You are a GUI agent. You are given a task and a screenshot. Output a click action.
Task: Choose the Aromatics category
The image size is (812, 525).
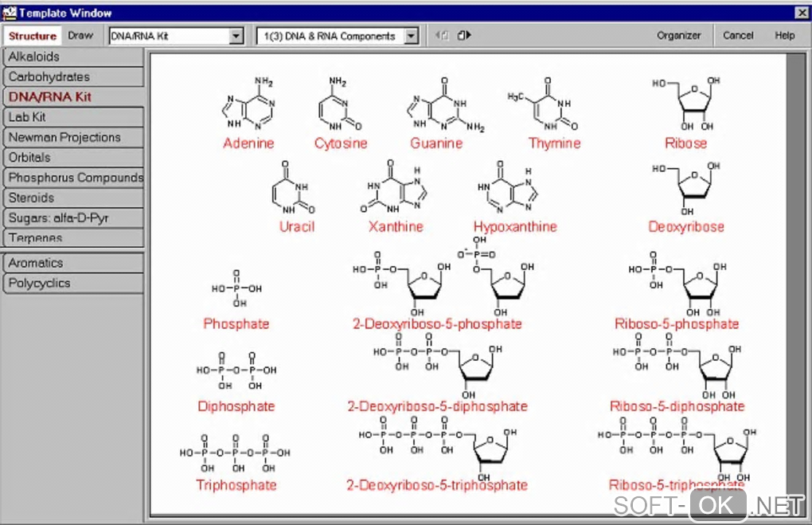[73, 263]
